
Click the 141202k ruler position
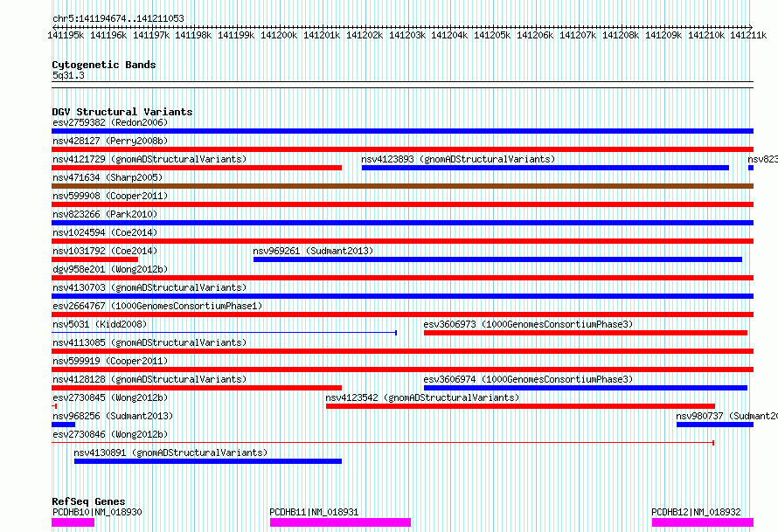365,35
